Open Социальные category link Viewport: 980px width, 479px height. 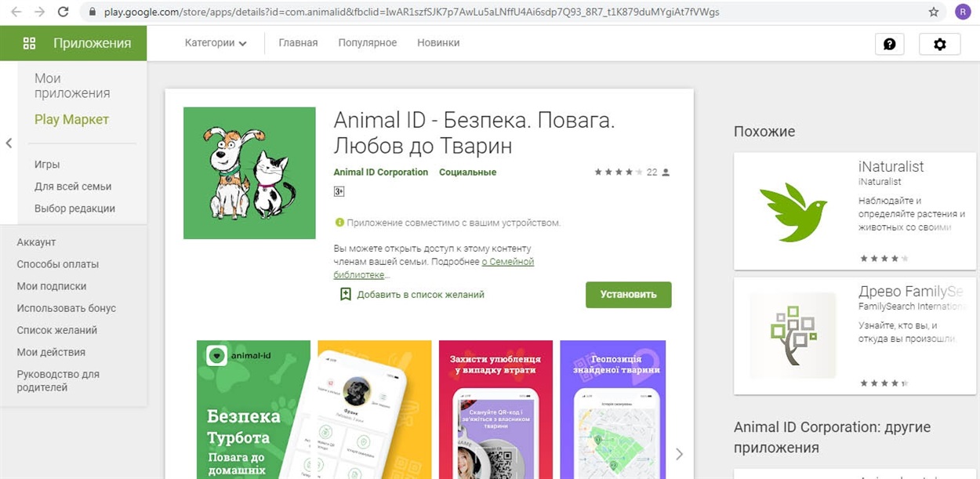(467, 172)
